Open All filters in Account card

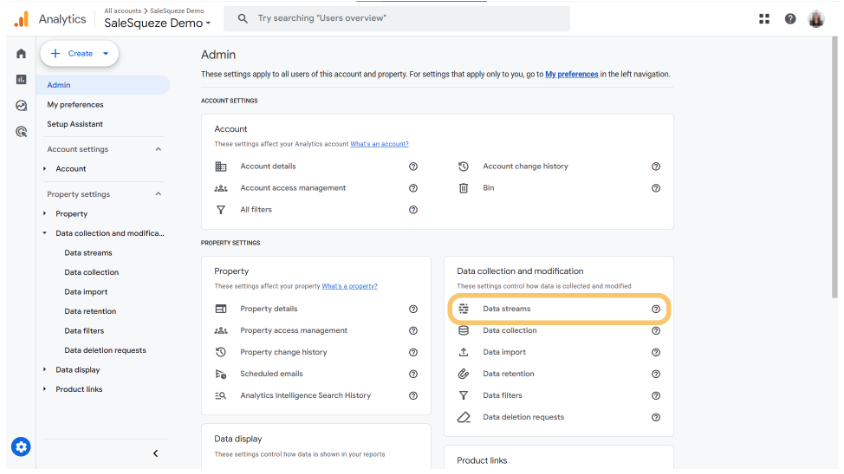[256, 209]
